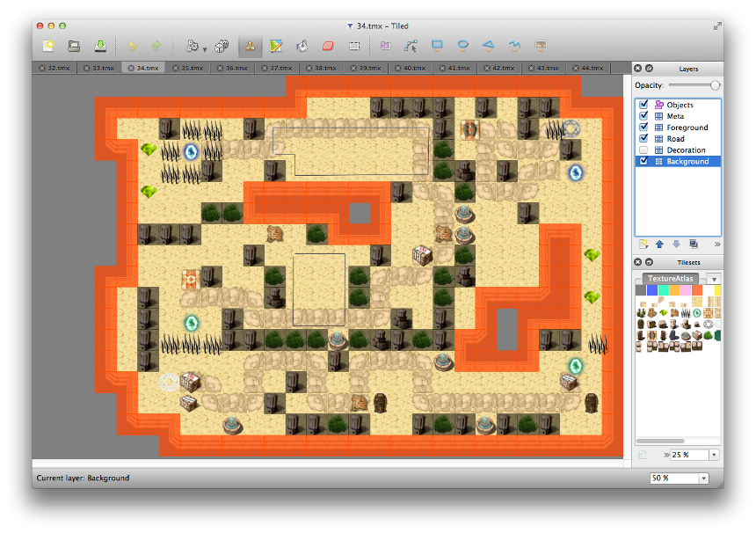Select the Insert Polygon tool
Image resolution: width=756 pixels, height=533 pixels.
(x=489, y=46)
